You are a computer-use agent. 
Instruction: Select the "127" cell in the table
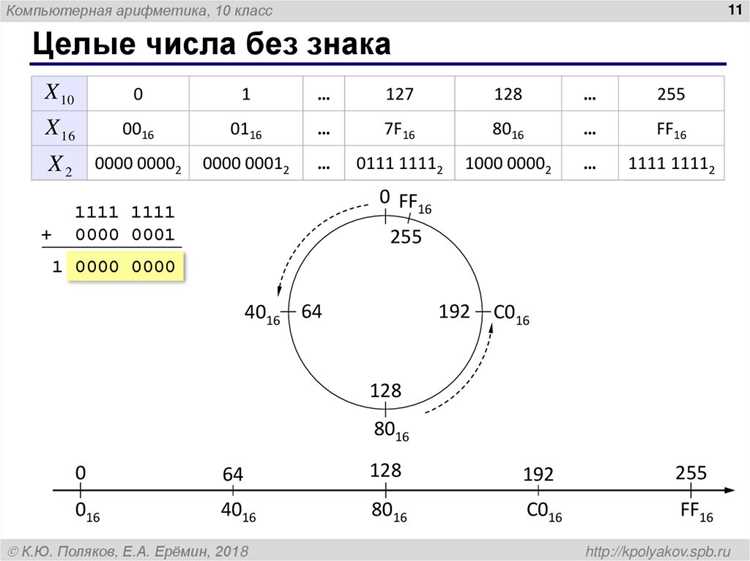pyautogui.click(x=399, y=93)
